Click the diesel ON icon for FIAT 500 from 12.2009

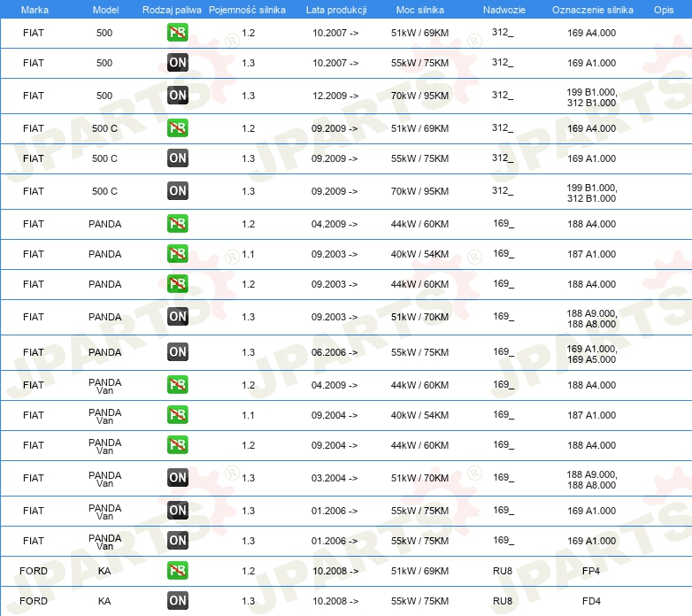(x=177, y=96)
